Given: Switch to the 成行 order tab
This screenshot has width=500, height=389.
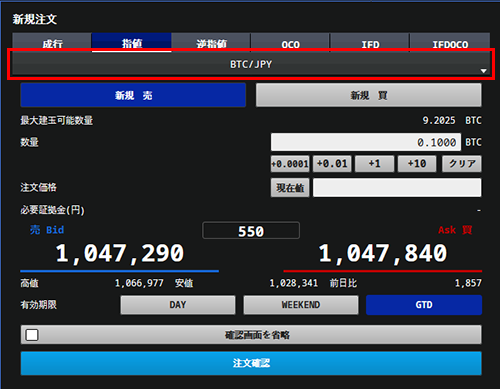Looking at the screenshot, I should click(x=52, y=43).
